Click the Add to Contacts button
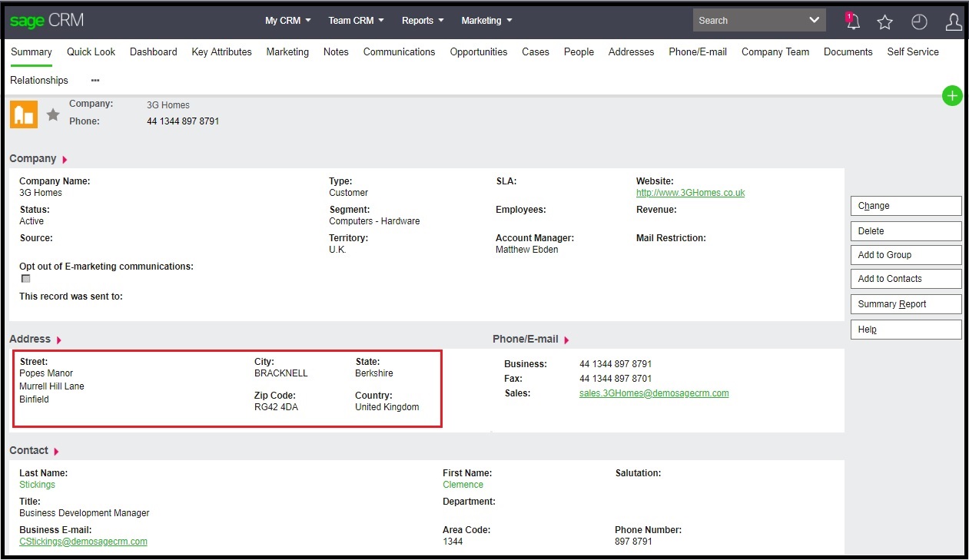969x560 pixels. [x=906, y=279]
